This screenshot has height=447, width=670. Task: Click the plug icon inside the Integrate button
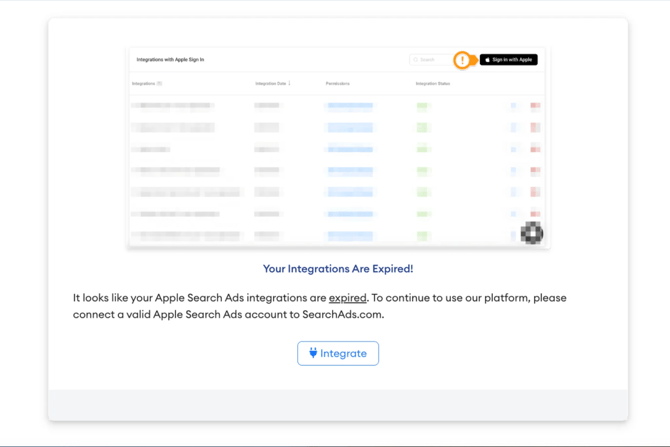313,353
